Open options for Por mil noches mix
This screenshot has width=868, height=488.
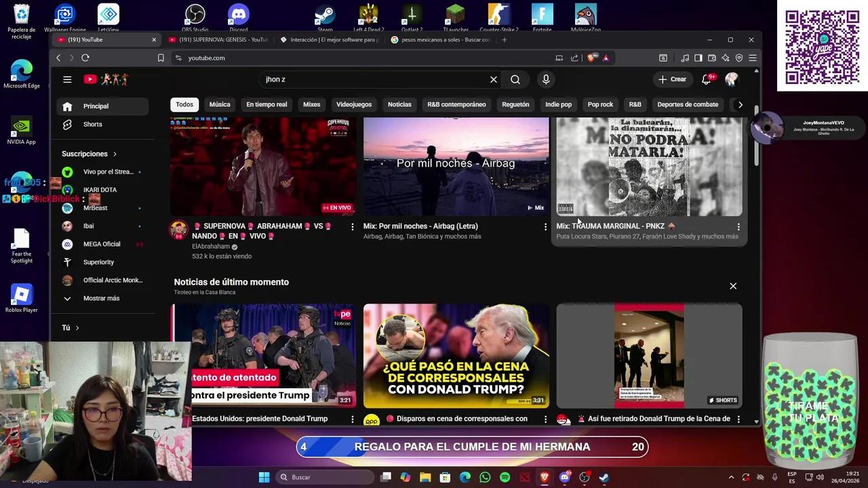tap(545, 226)
